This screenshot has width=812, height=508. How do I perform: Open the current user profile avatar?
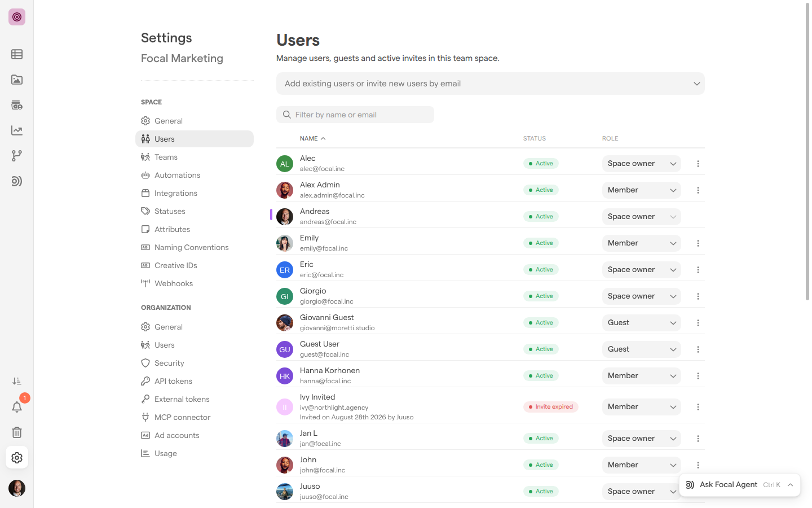pyautogui.click(x=17, y=488)
